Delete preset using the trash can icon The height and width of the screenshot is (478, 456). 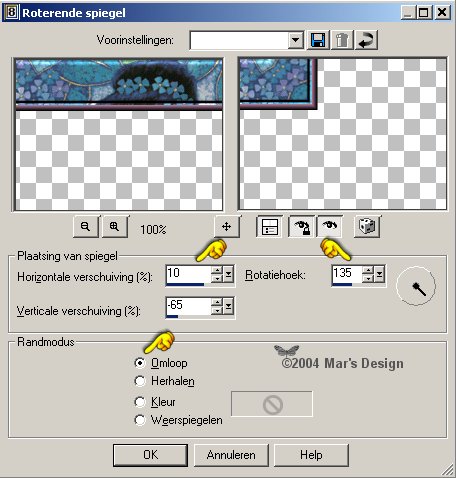click(342, 40)
